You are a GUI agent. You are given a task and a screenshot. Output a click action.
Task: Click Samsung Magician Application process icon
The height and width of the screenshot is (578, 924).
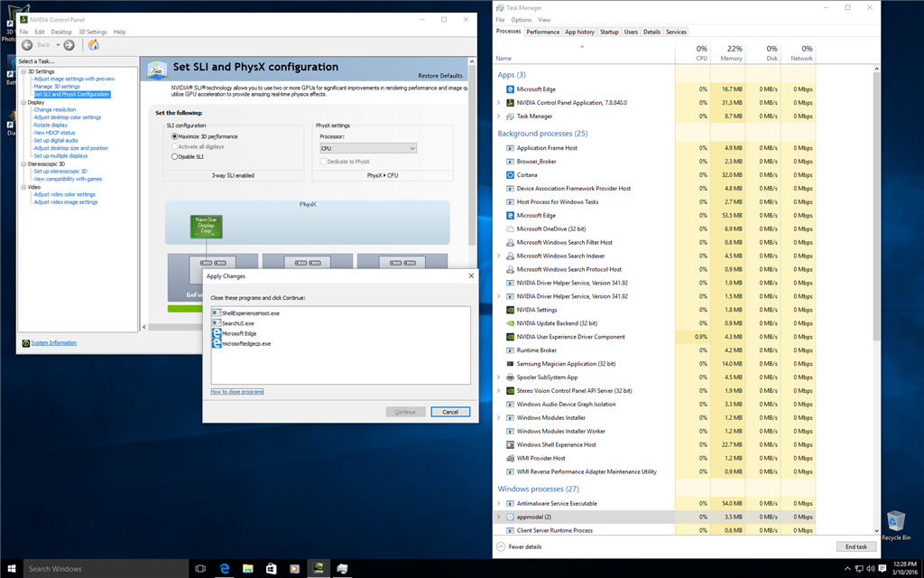click(x=511, y=364)
